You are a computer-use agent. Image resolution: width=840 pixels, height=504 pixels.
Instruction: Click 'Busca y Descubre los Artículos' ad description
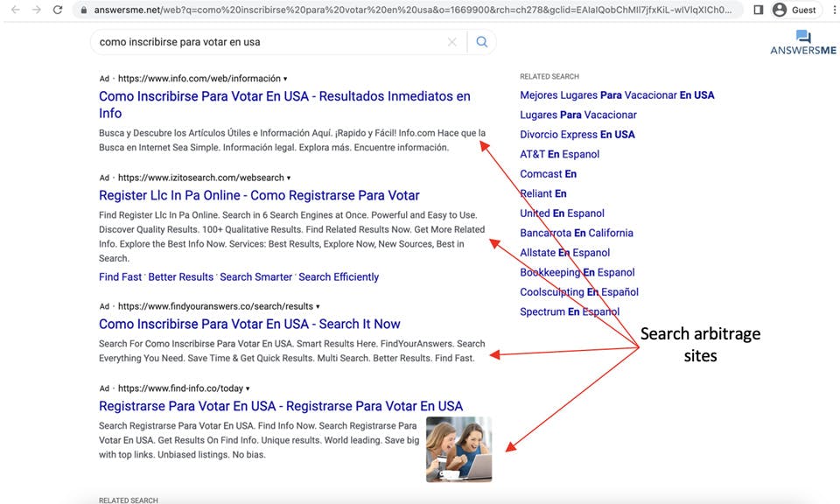pyautogui.click(x=292, y=140)
